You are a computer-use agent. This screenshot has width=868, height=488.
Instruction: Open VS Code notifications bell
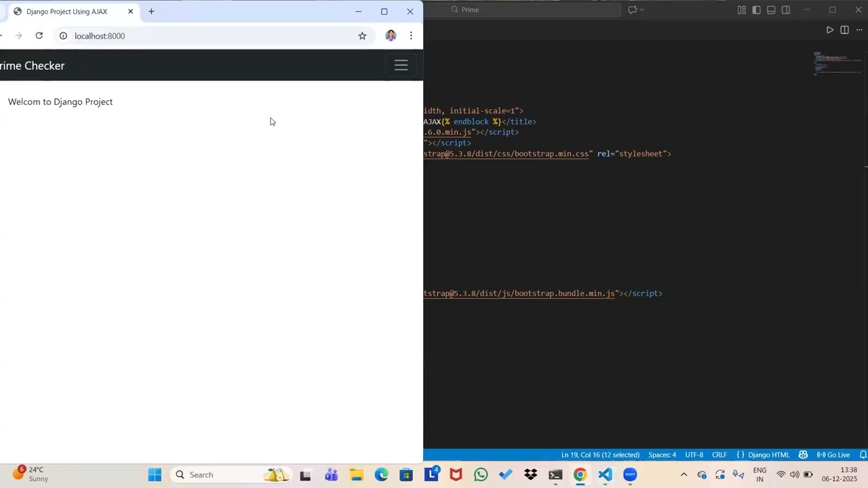click(x=863, y=455)
